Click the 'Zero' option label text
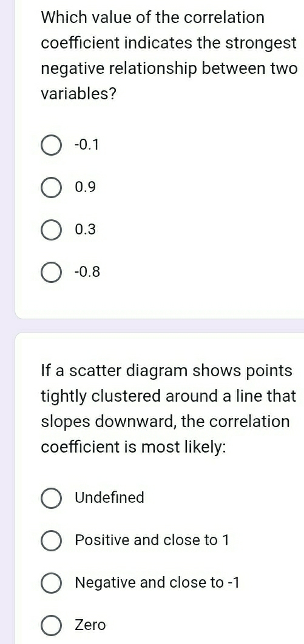The width and height of the screenshot is (304, 644). (90, 625)
